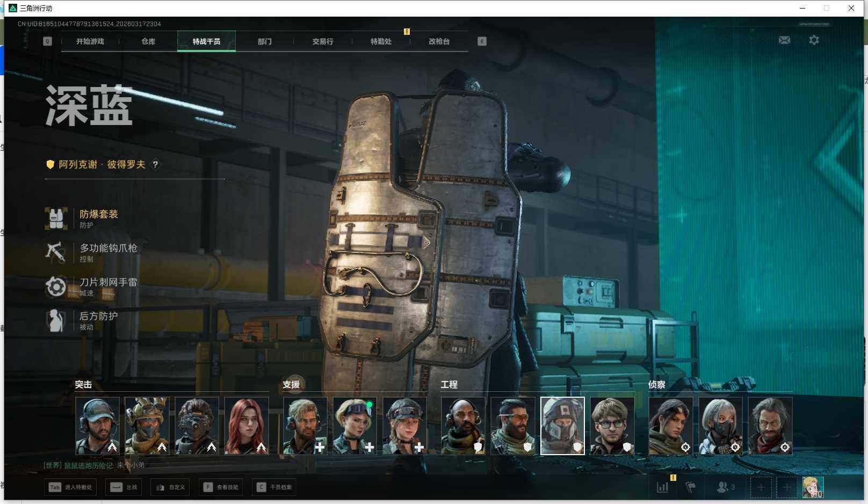The width and height of the screenshot is (868, 504).
Task: Open the mail inbox envelope icon
Action: pos(784,40)
